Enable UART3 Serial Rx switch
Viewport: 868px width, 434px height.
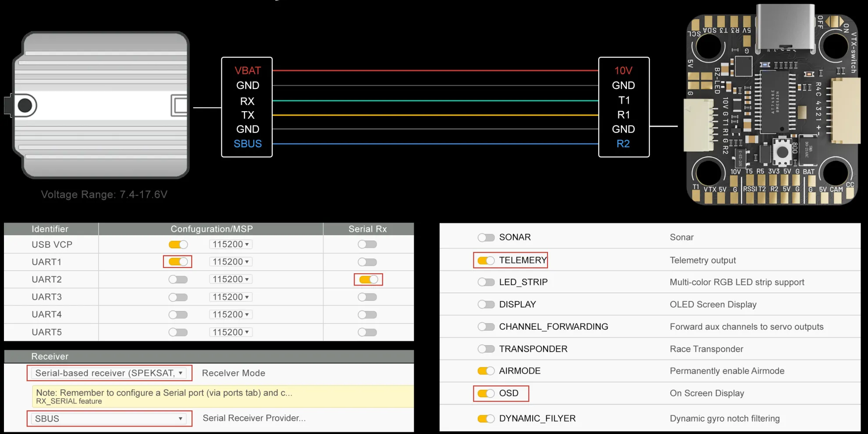pyautogui.click(x=367, y=297)
